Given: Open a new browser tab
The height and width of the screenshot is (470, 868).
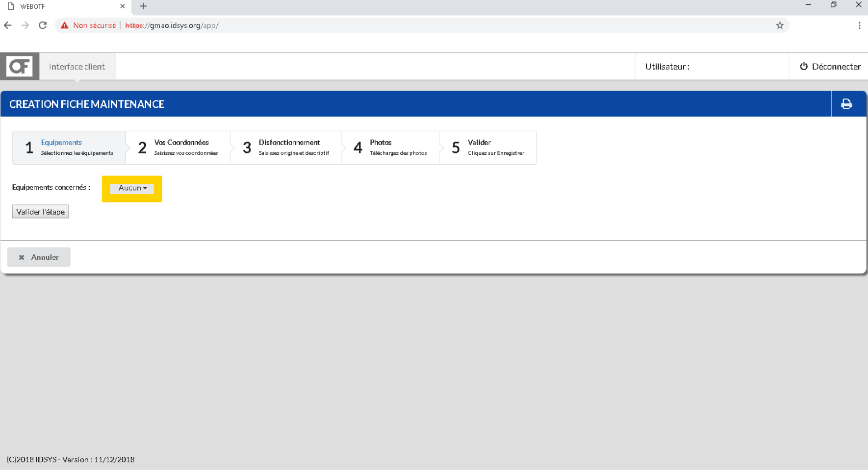Looking at the screenshot, I should (143, 6).
